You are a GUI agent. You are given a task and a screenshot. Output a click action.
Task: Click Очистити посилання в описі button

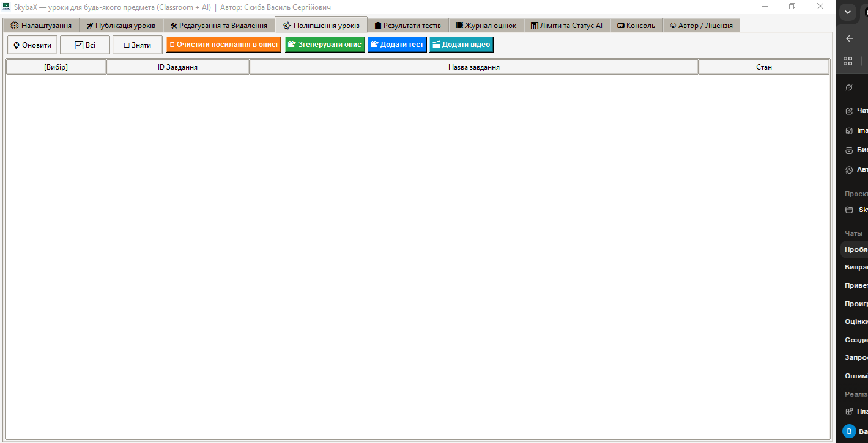point(224,45)
